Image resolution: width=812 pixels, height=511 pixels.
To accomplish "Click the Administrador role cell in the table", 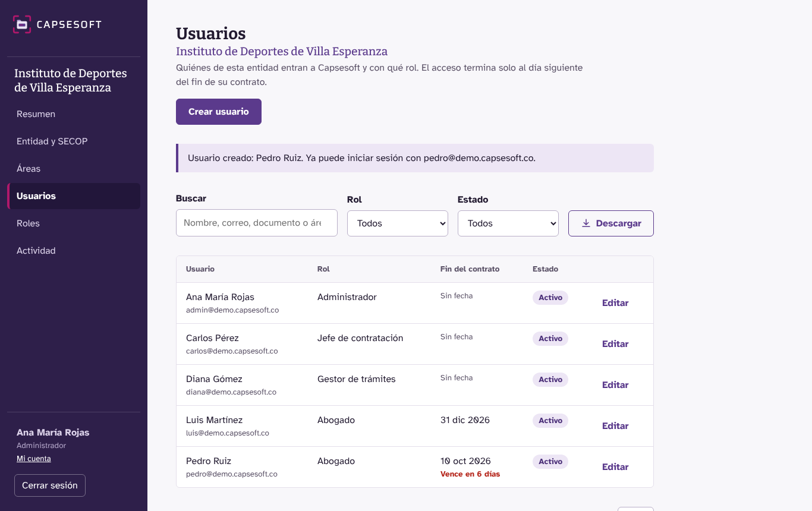I will pyautogui.click(x=347, y=297).
